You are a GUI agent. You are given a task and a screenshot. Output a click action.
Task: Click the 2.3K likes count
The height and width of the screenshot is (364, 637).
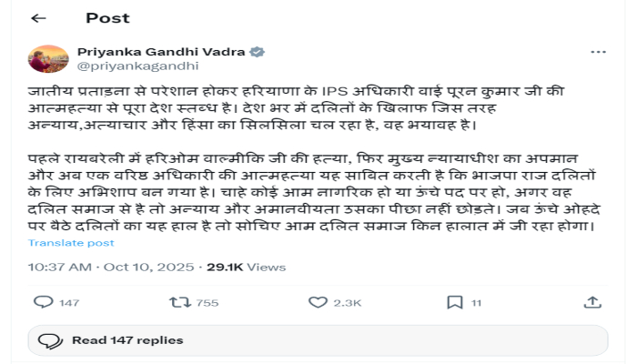click(348, 303)
